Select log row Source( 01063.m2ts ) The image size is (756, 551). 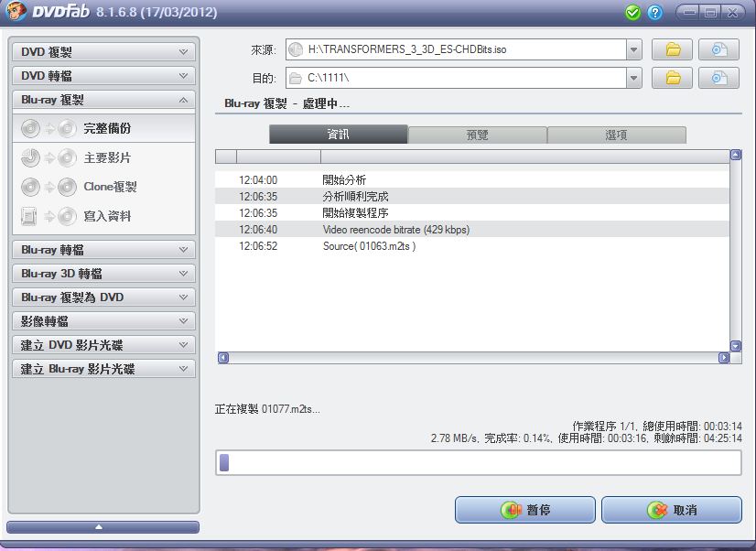click(x=472, y=246)
